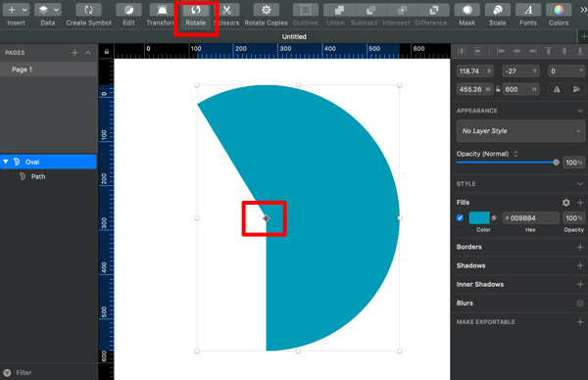Click the teal fill color swatch
588x380 pixels.
[x=479, y=217]
